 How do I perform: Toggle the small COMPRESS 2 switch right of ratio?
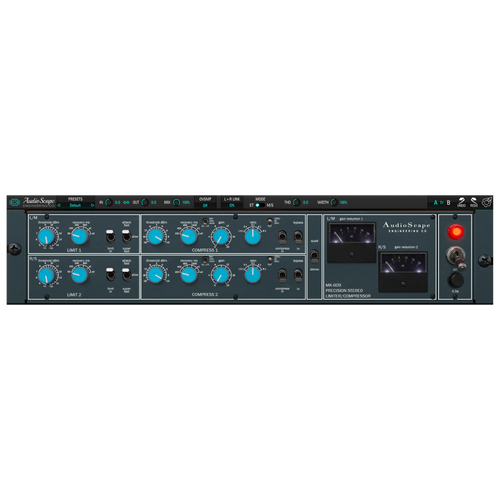coord(270,259)
